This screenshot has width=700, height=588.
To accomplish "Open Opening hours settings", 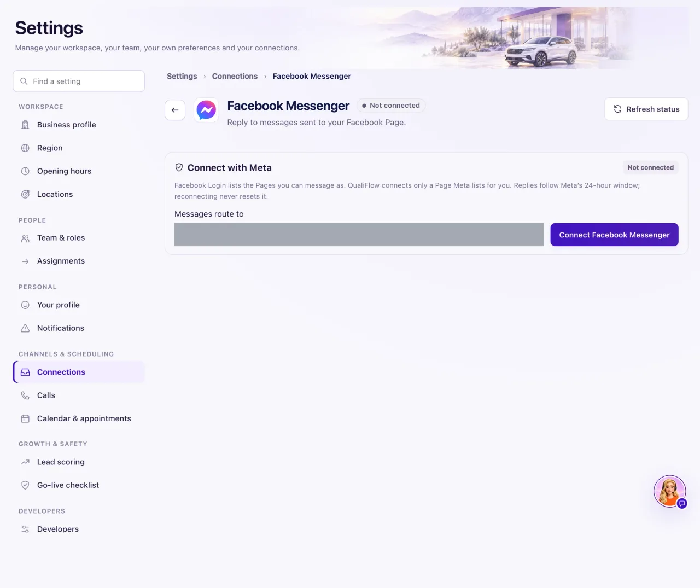I will click(x=79, y=171).
